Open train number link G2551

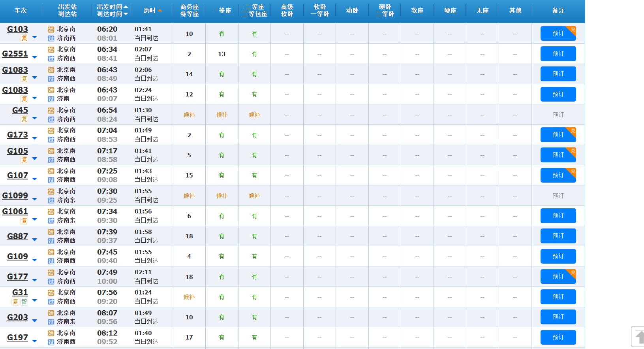click(x=15, y=54)
